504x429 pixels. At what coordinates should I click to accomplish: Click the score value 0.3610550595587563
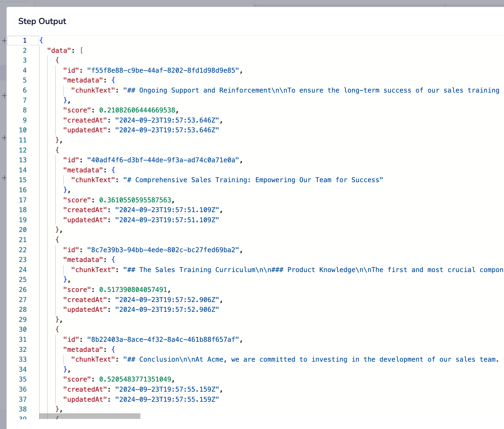[135, 200]
